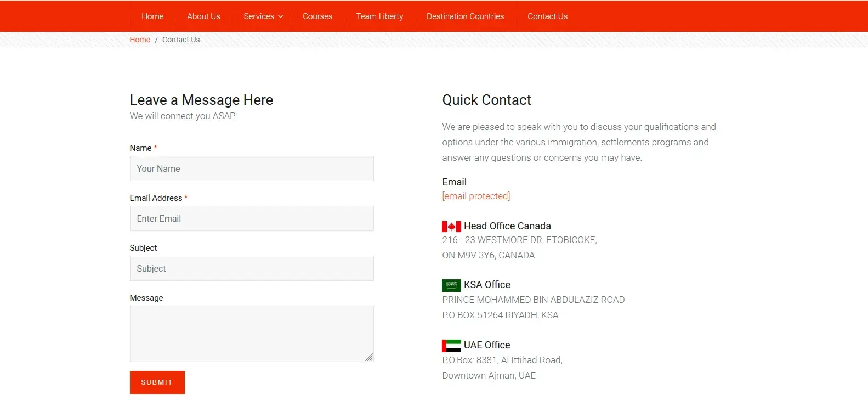Click the Head Office Canada heading

507,226
